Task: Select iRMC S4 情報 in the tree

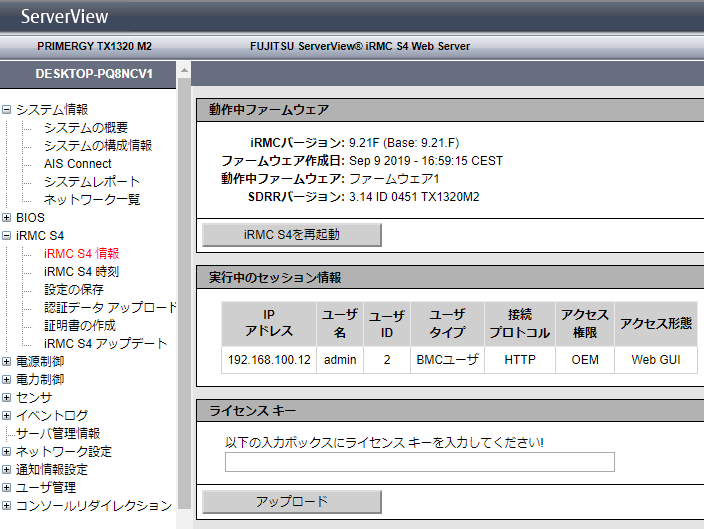Action: pyautogui.click(x=82, y=254)
